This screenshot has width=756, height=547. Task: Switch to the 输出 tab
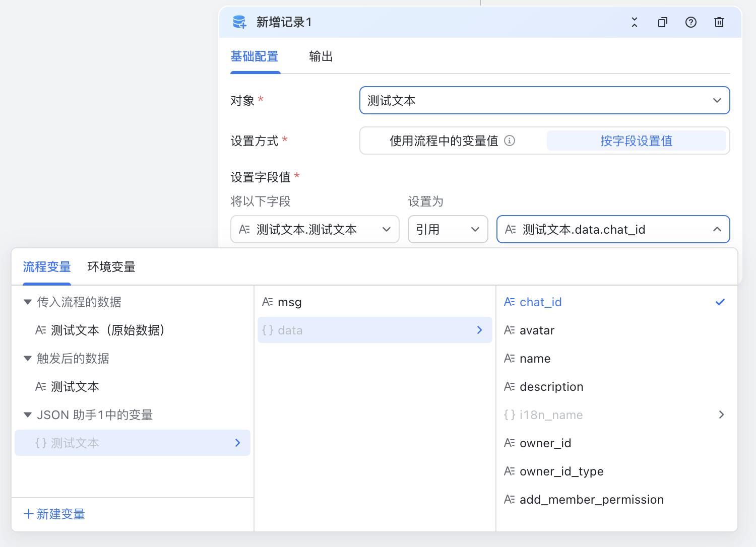(x=321, y=56)
